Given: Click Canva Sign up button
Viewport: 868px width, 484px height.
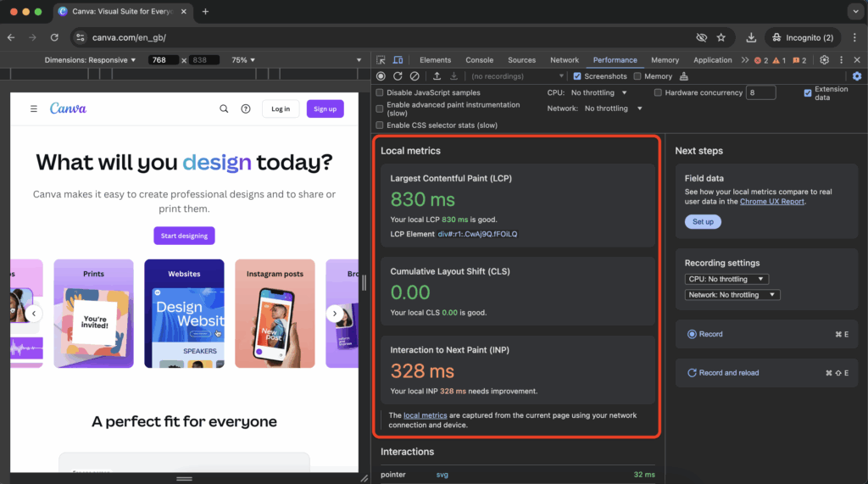Looking at the screenshot, I should pyautogui.click(x=325, y=108).
